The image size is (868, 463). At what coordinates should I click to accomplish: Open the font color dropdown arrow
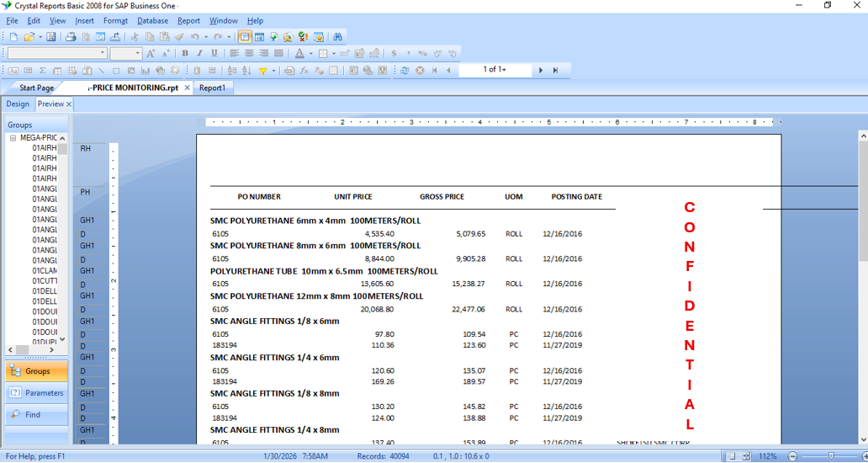[x=310, y=54]
